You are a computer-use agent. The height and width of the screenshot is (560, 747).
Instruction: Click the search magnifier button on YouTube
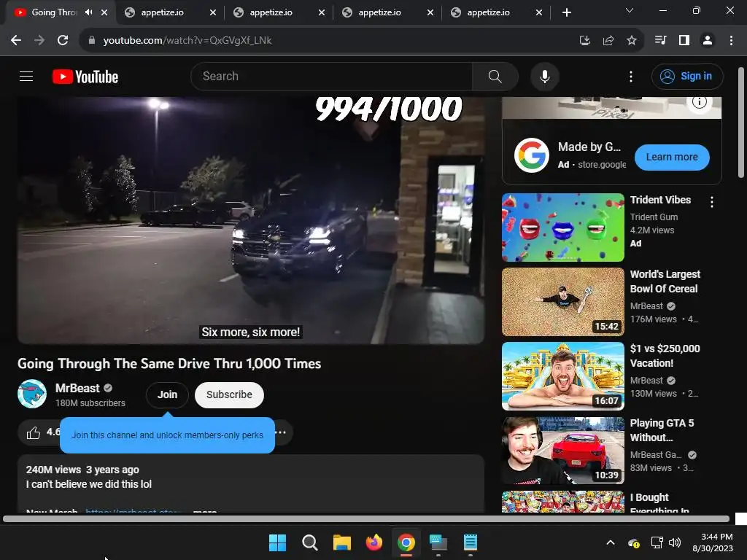tap(495, 76)
